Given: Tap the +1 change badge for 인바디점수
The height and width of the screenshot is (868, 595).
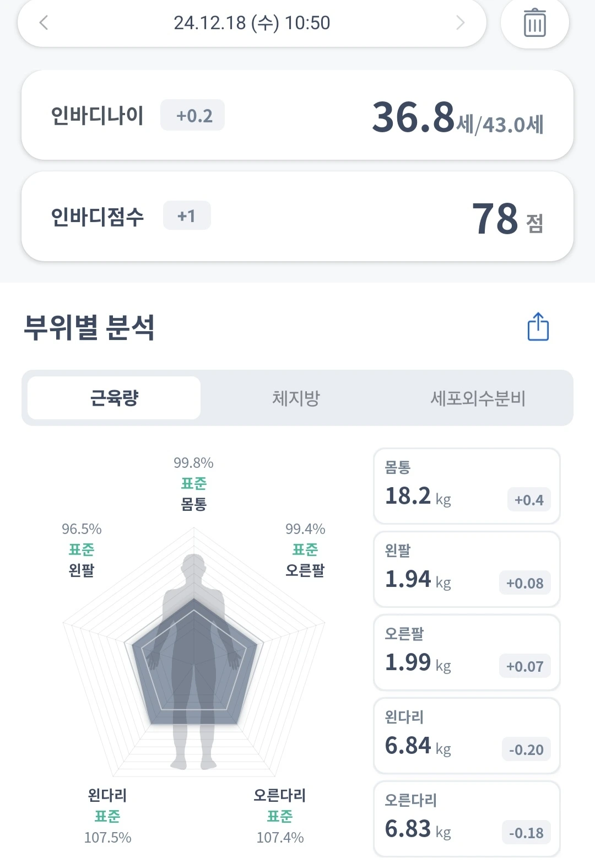Looking at the screenshot, I should tap(187, 215).
